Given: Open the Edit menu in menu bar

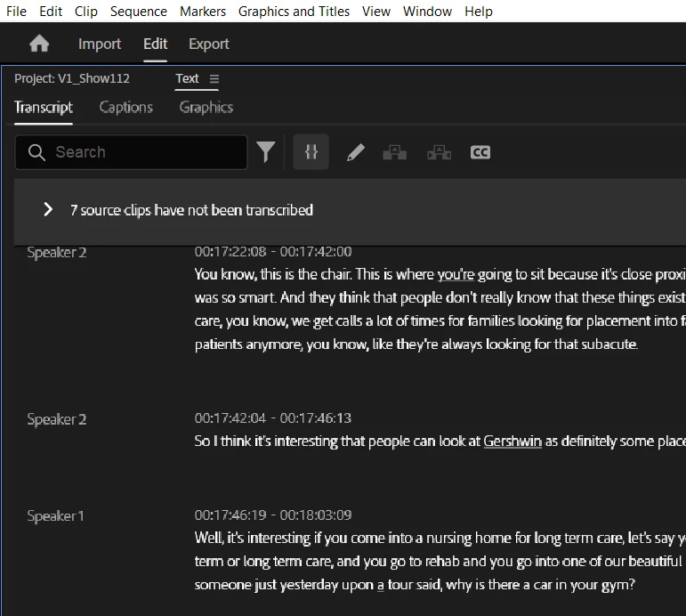Looking at the screenshot, I should [51, 11].
